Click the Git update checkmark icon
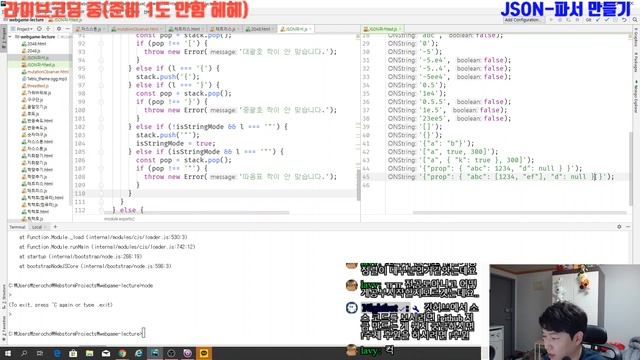Image resolution: width=640 pixels, height=360 pixels. (x=598, y=20)
